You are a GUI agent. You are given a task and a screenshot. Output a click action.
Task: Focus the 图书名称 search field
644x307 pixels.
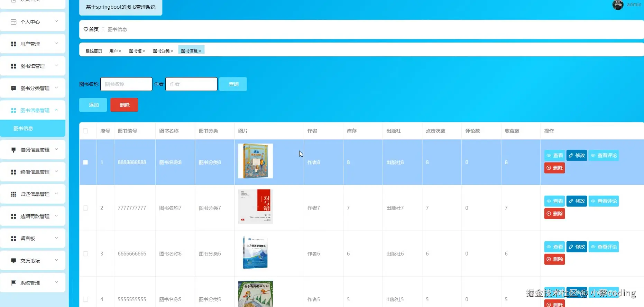coord(126,84)
